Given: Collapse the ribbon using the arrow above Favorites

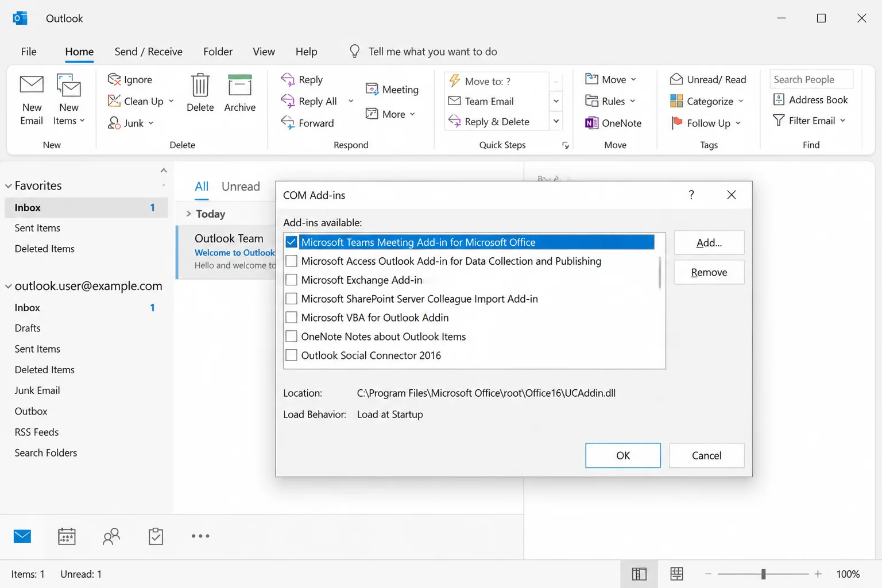Looking at the screenshot, I should coord(164,170).
